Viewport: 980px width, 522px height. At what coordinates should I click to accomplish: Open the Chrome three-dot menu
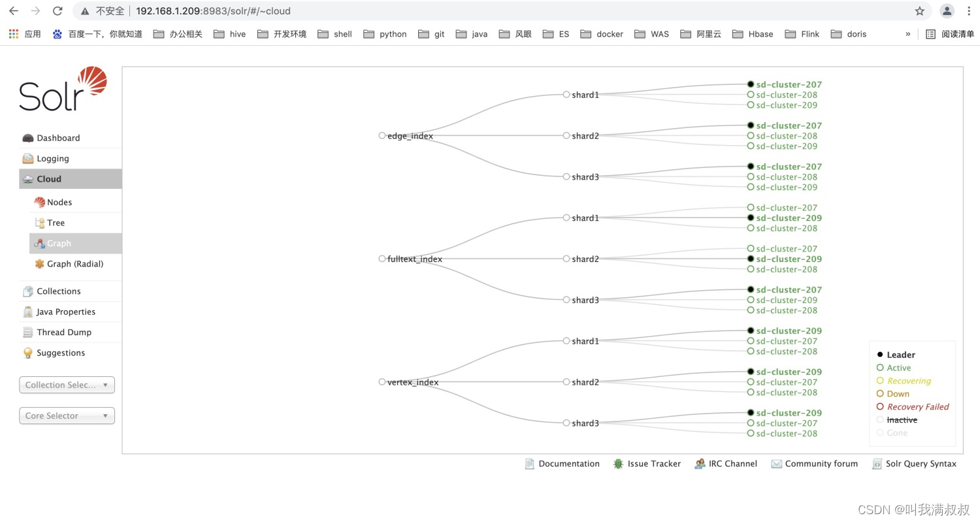pos(969,11)
